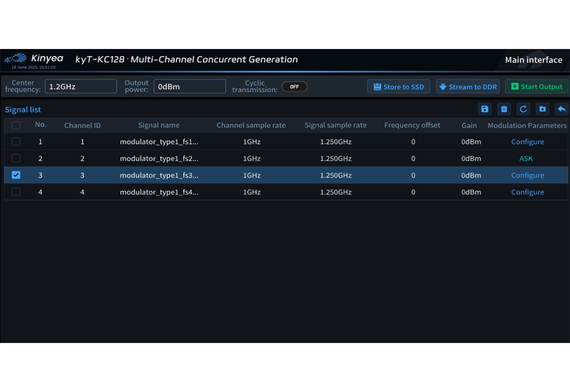
Task: Enable the checkbox for signal row 4
Action: tap(16, 192)
